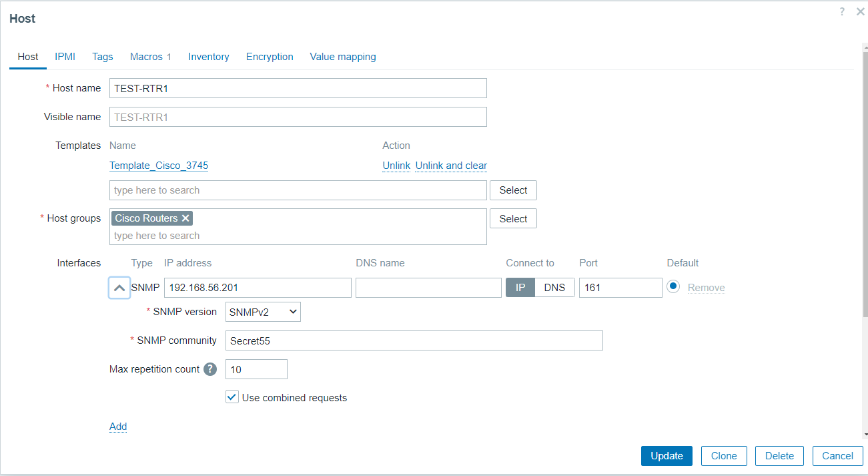Unlink the Cisco template
Viewport: 868px width, 476px height.
[x=396, y=166]
